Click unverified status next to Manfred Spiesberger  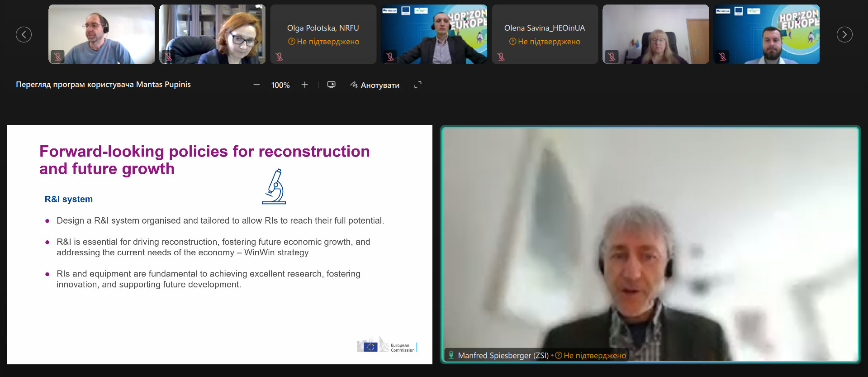[x=591, y=355]
